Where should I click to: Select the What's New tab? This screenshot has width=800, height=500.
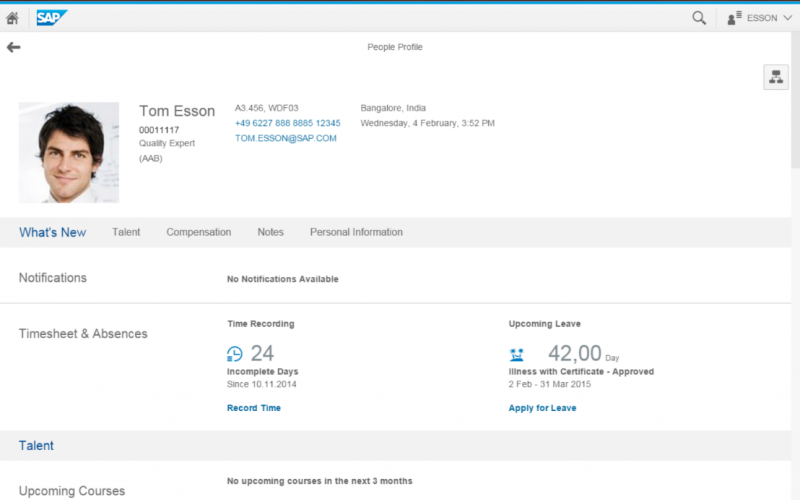[x=53, y=233]
